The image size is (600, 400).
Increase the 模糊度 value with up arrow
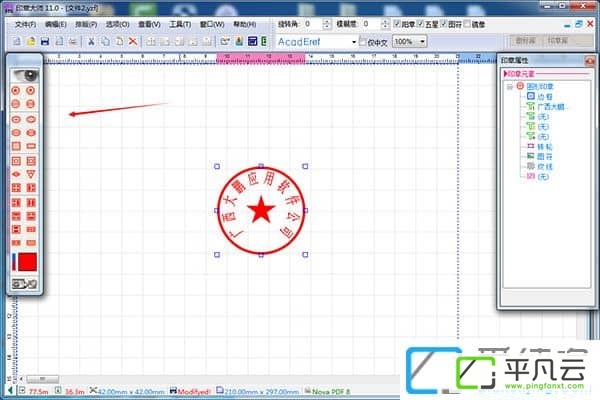click(x=385, y=21)
